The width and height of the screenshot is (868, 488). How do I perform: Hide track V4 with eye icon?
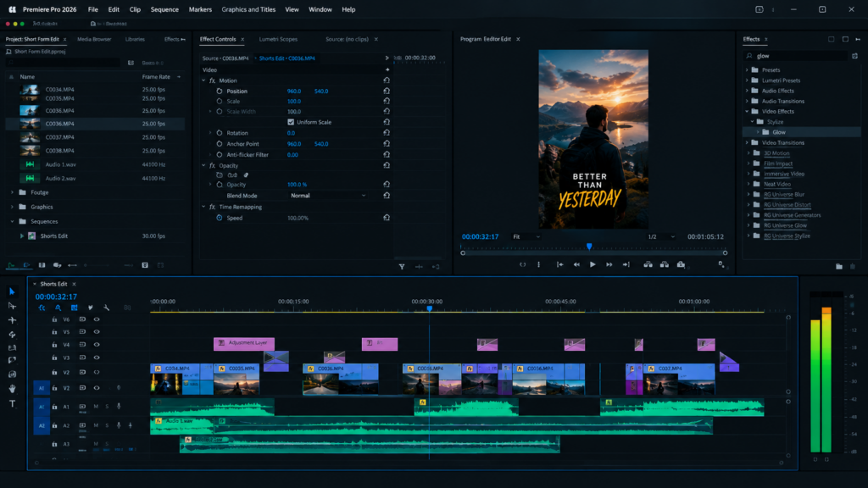point(97,345)
